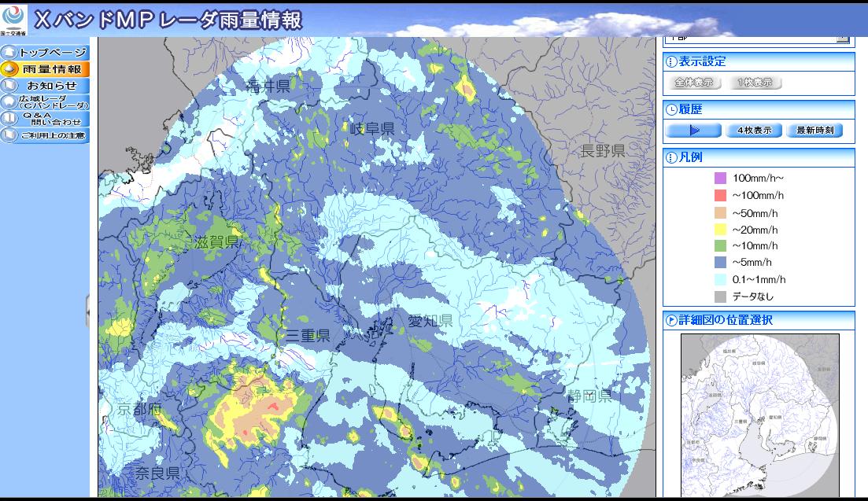Click the 京都府 label on the map
868x501 pixels.
[x=139, y=409]
